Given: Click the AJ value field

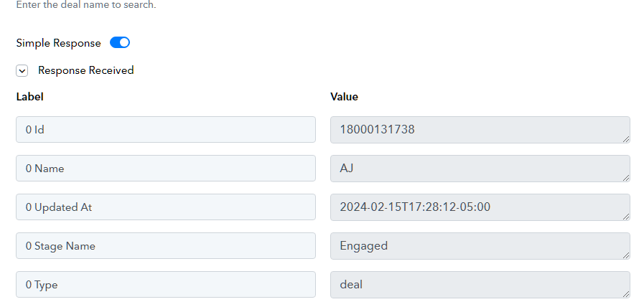Looking at the screenshot, I should point(480,169).
